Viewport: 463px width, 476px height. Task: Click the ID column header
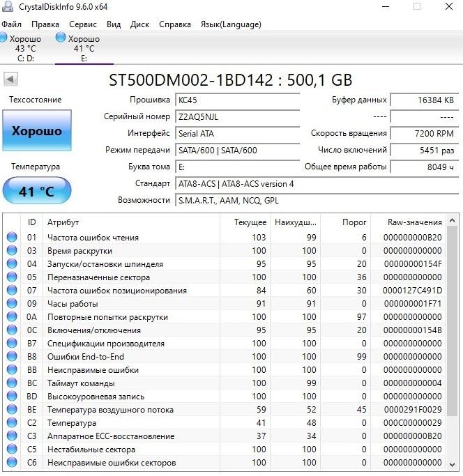[31, 222]
